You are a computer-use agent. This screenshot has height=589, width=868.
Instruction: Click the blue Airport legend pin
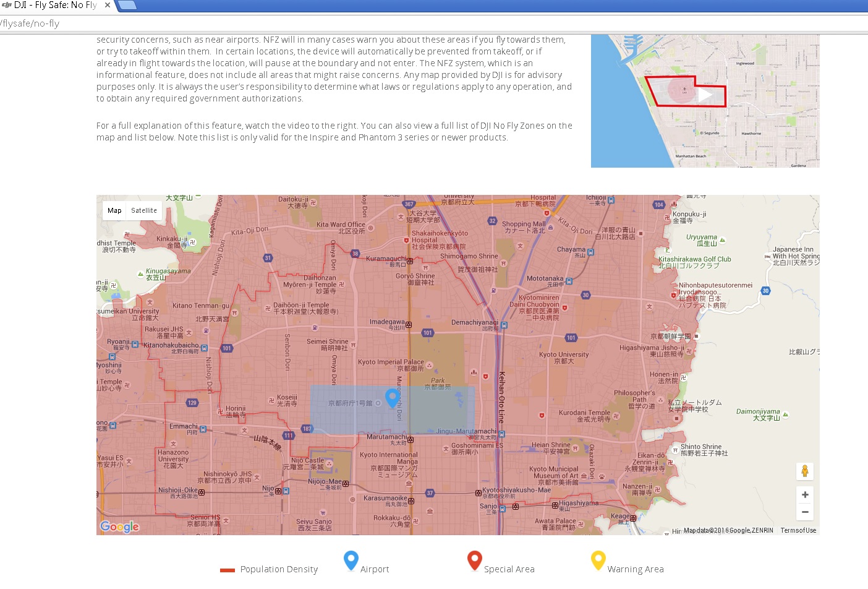[x=351, y=561]
